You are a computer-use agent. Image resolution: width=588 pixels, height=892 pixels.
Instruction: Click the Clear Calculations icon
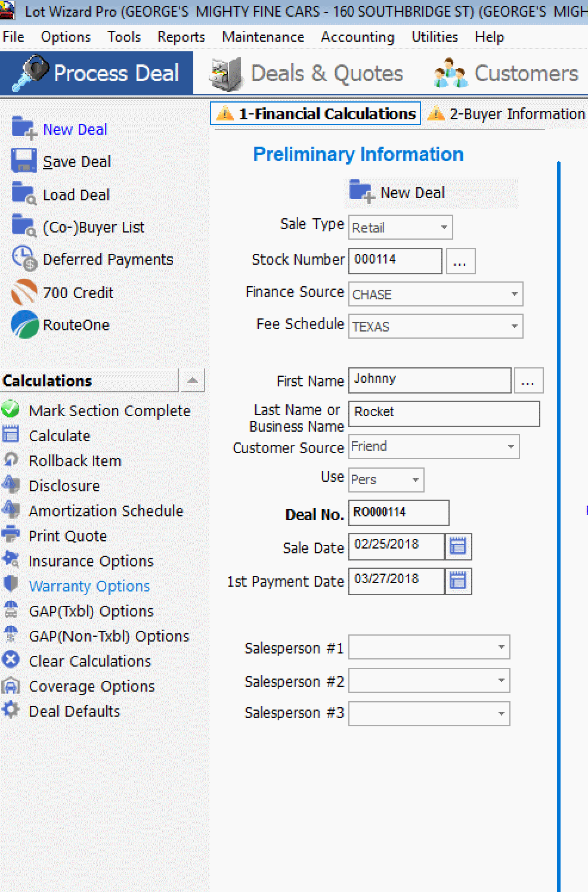(11, 660)
